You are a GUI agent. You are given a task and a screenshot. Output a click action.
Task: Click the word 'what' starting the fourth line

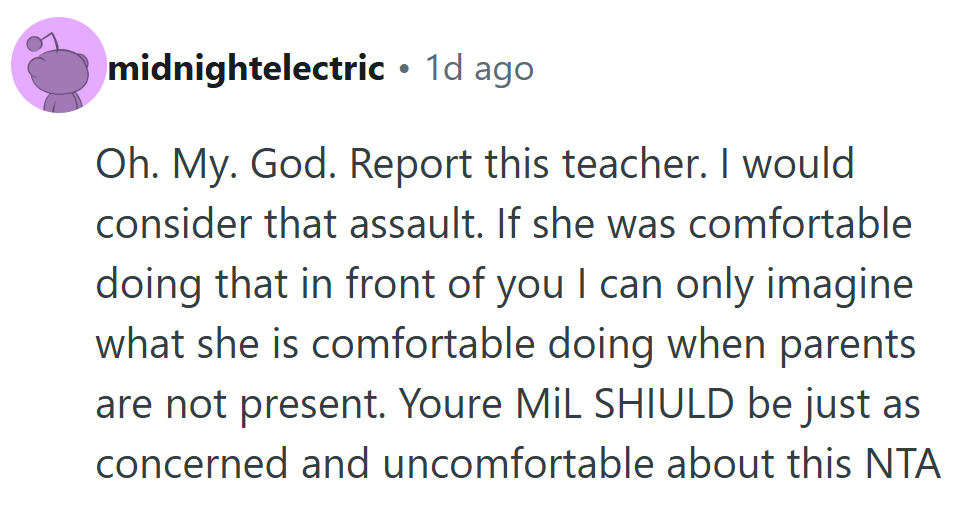click(x=138, y=344)
